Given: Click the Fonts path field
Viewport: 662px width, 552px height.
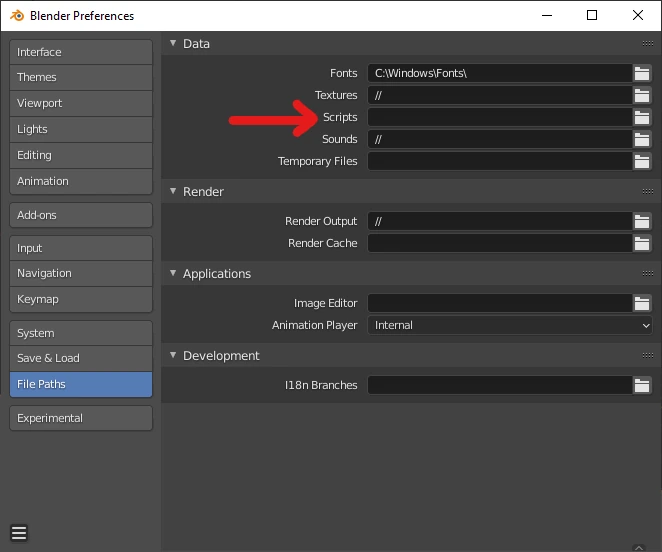Looking at the screenshot, I should 500,73.
